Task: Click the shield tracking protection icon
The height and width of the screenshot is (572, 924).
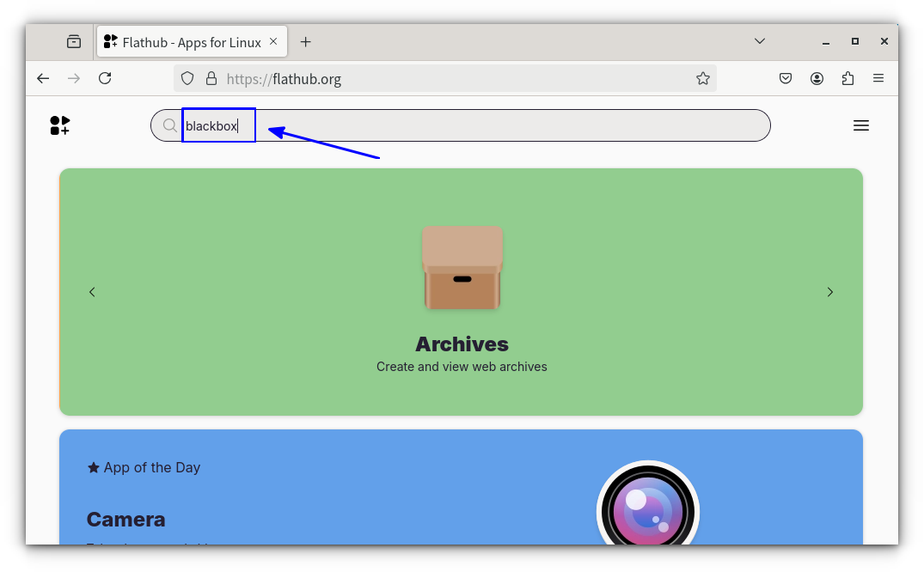Action: click(x=187, y=78)
